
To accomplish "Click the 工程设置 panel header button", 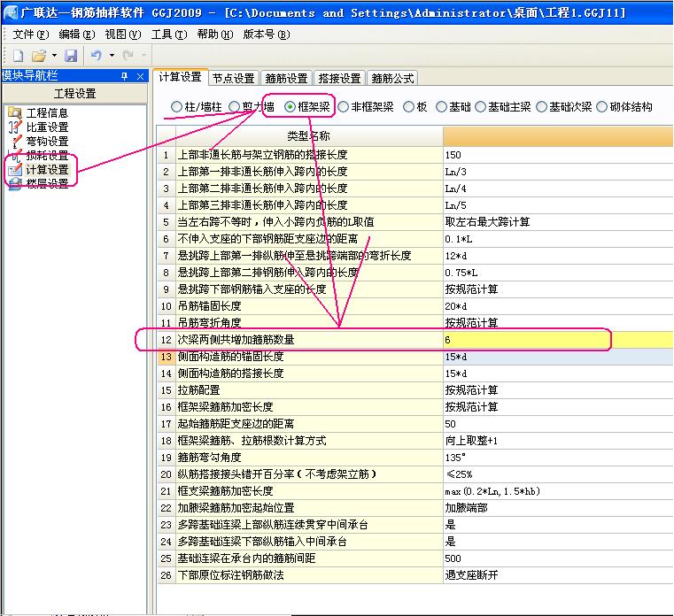I will click(x=74, y=93).
